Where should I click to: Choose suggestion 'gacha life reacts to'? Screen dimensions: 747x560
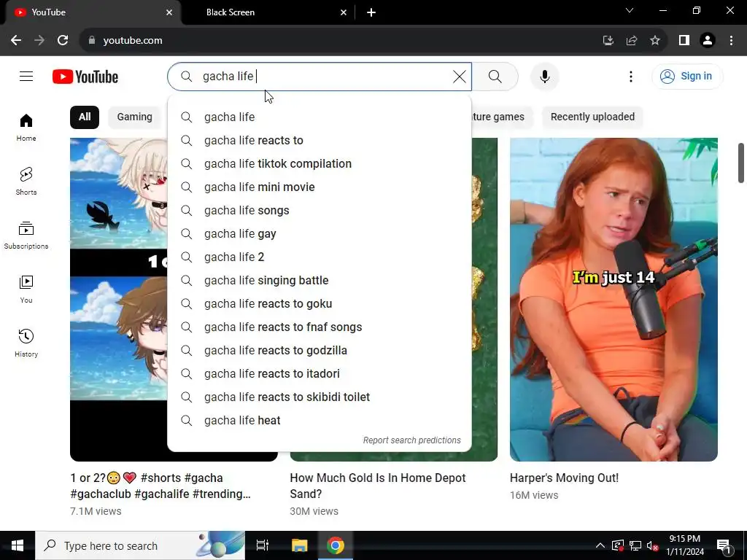[320, 141]
